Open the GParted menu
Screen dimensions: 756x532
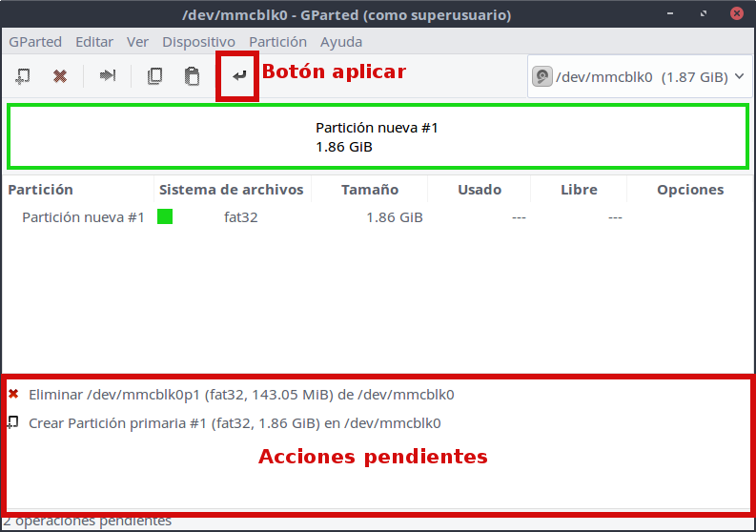pyautogui.click(x=35, y=42)
